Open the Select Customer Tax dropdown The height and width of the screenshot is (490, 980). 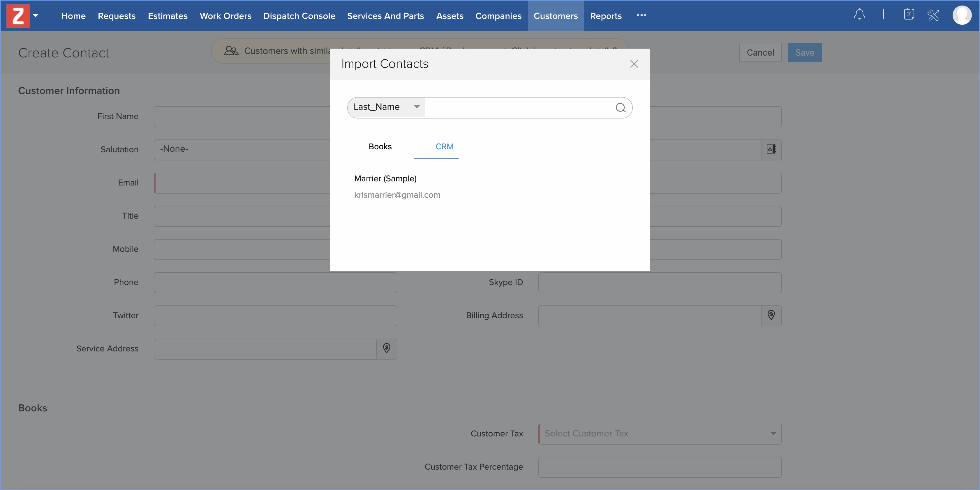[660, 434]
